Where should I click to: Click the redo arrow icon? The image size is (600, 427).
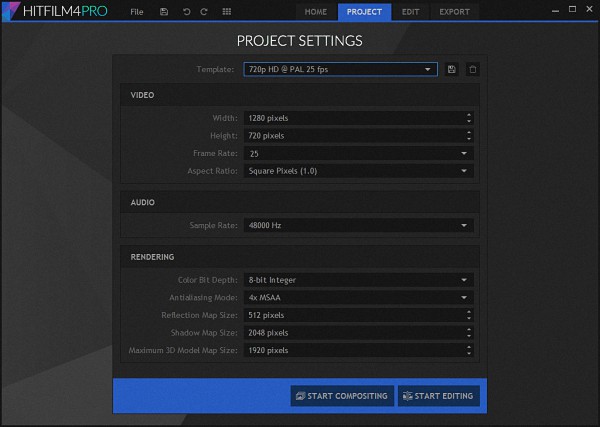click(x=204, y=11)
